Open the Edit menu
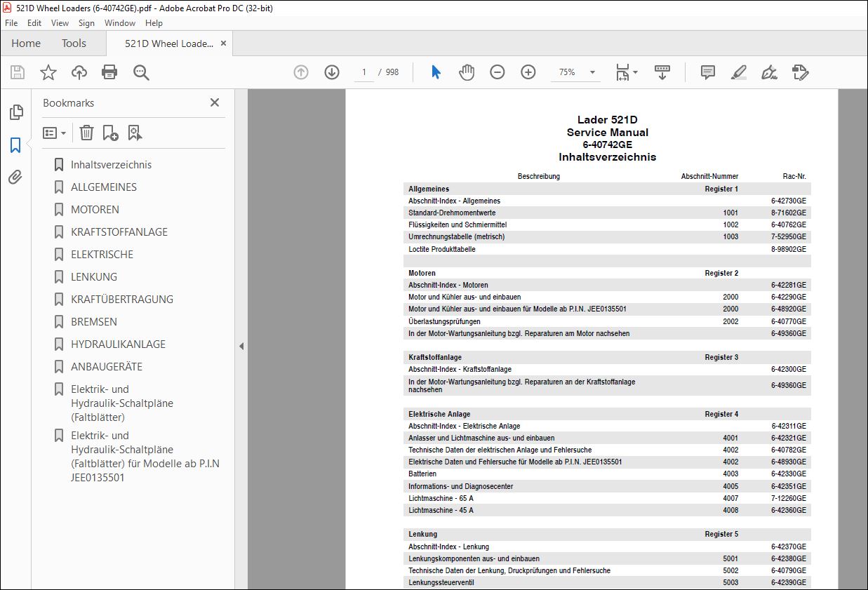The image size is (868, 590). click(34, 23)
